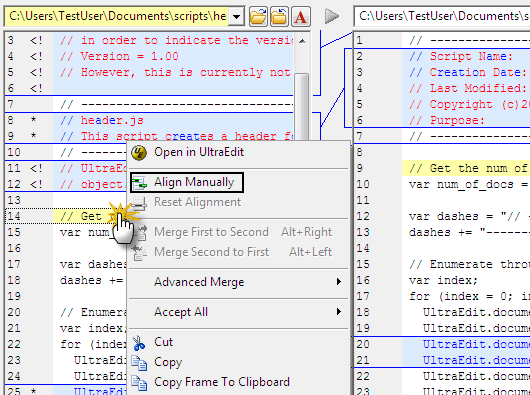Viewport: 530px width, 395px height.
Task: Click right line 17 'for (index = 0;'
Action: tap(469, 297)
